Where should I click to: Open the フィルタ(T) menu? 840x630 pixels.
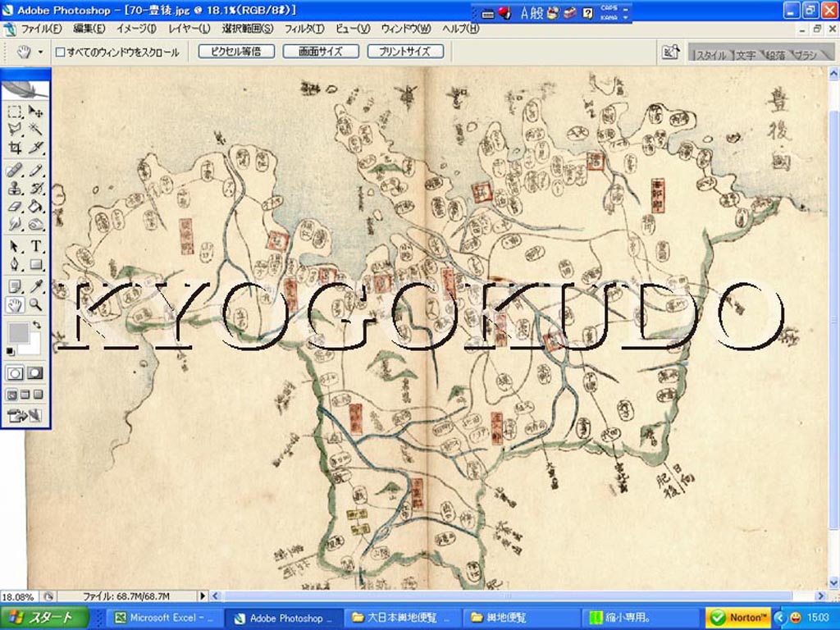point(304,29)
